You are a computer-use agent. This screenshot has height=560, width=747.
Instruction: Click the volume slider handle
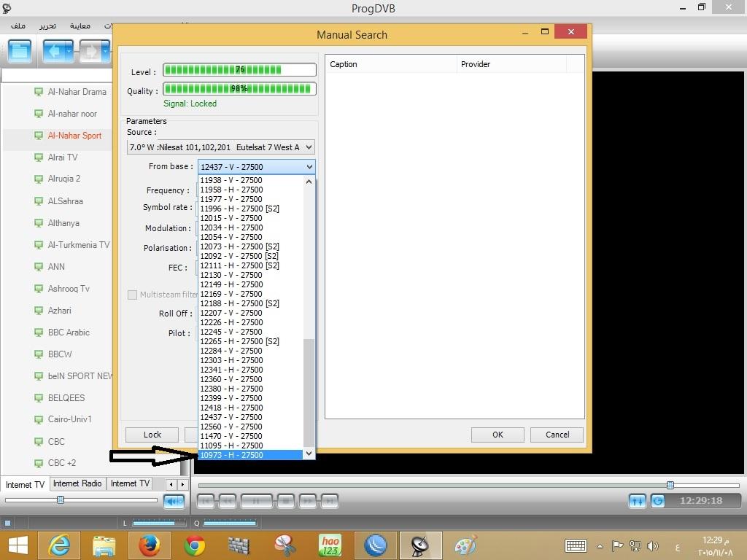coord(61,499)
